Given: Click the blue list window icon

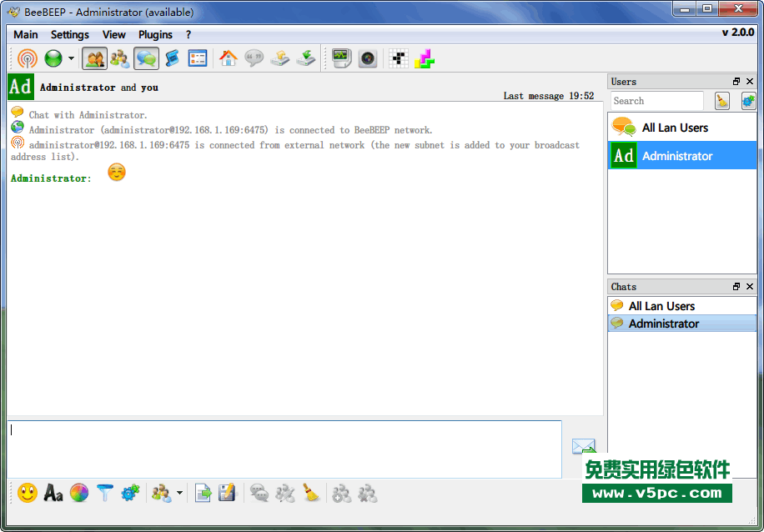Looking at the screenshot, I should click(x=198, y=58).
